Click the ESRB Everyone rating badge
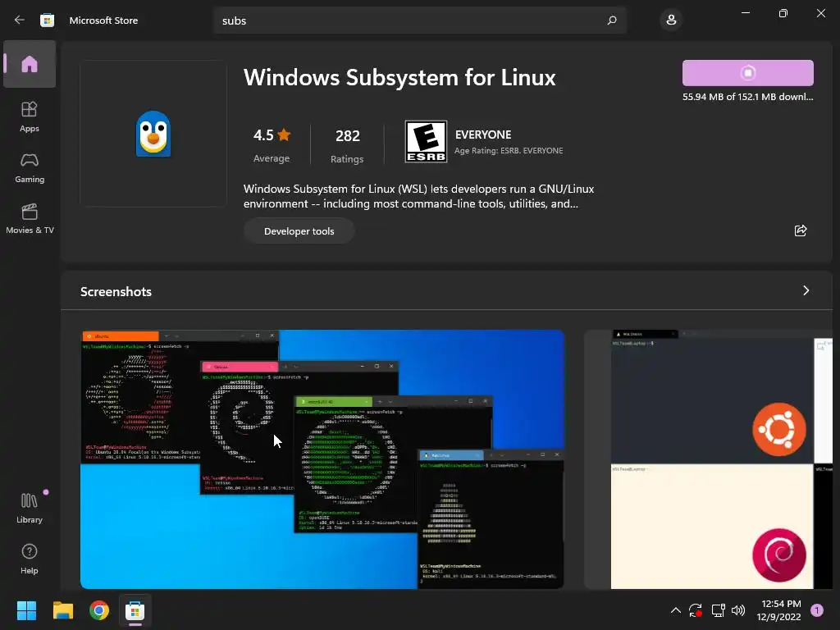The width and height of the screenshot is (840, 630). click(x=426, y=141)
